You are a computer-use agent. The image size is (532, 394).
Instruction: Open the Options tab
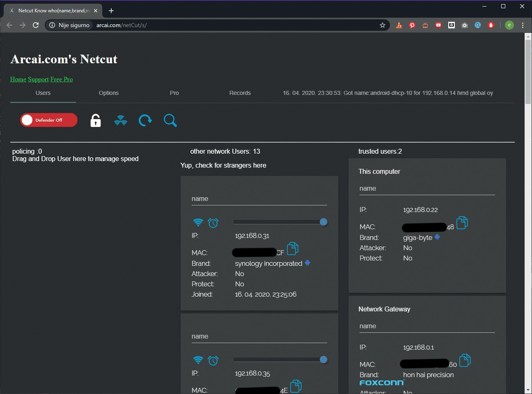tap(109, 93)
